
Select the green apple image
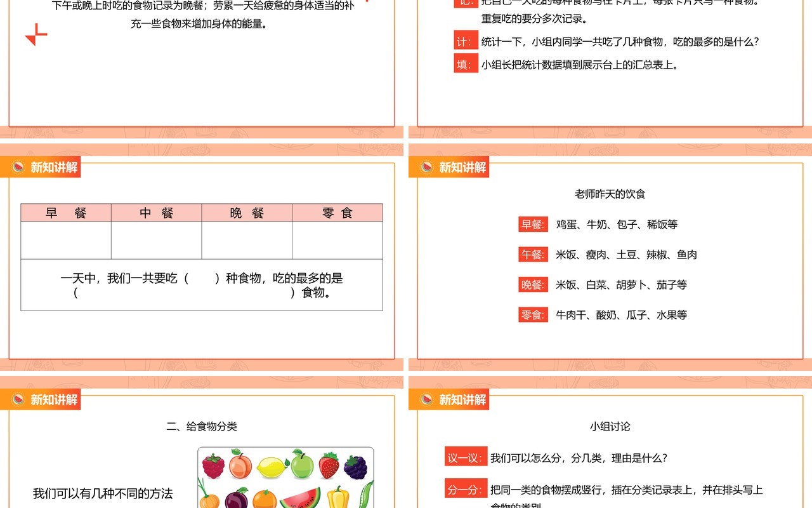click(x=302, y=465)
